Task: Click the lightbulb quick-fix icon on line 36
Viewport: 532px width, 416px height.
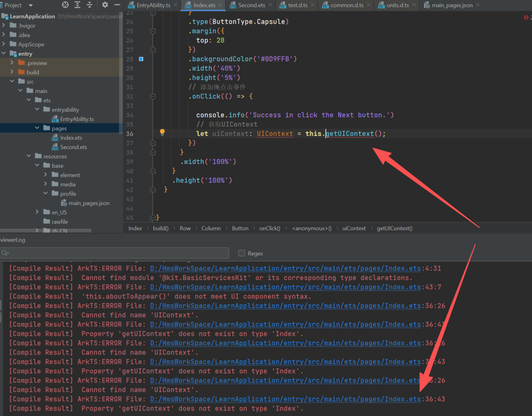Action: 162,133
